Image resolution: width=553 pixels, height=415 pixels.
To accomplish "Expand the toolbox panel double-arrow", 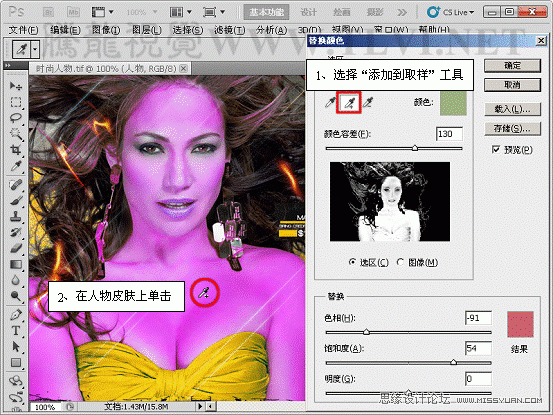I will [8, 65].
